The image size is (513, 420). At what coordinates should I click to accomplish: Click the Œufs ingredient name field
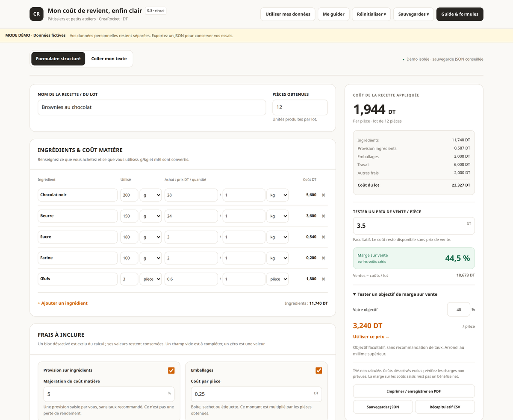pyautogui.click(x=77, y=279)
